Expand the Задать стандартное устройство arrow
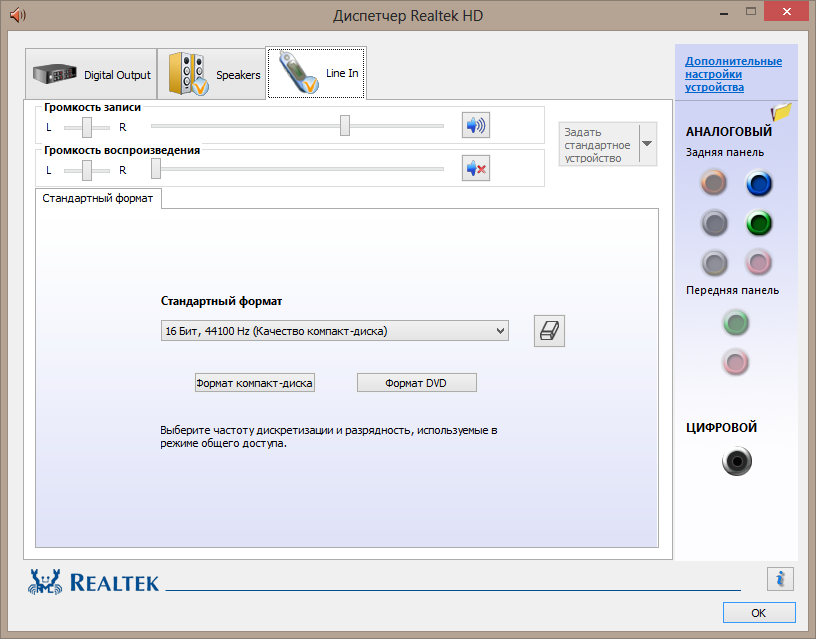 tap(647, 144)
